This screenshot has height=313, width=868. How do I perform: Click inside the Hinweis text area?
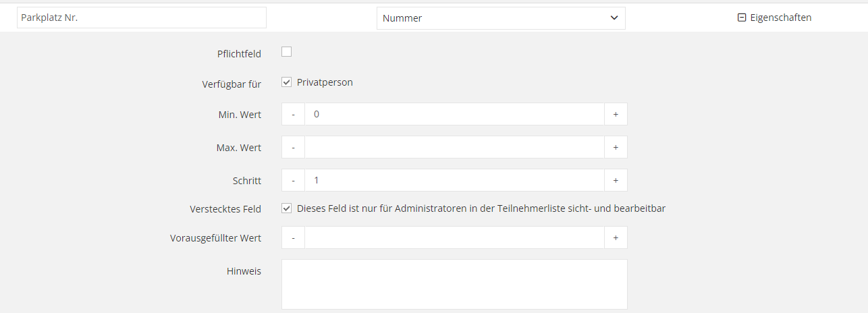click(x=454, y=284)
